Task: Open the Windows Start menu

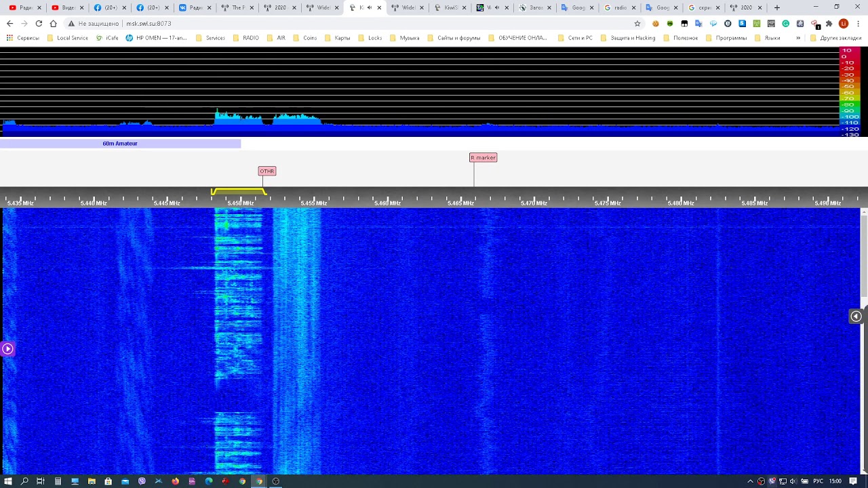Action: tap(8, 481)
